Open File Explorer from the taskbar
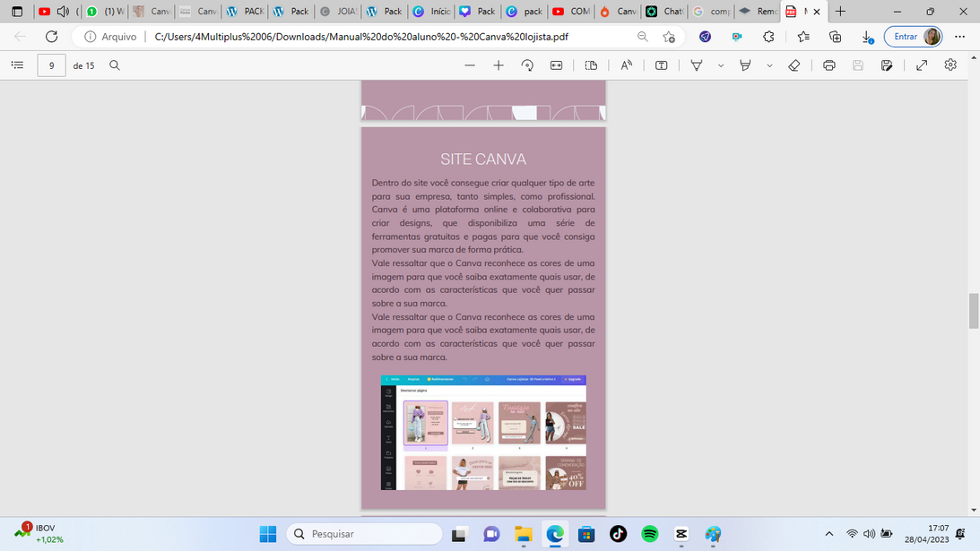The image size is (980, 551). coord(523,534)
